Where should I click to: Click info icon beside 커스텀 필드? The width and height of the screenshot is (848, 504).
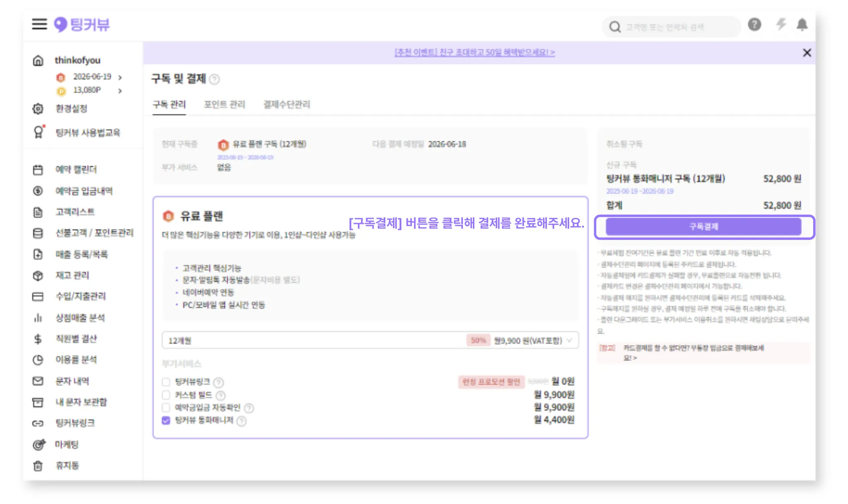pos(221,395)
